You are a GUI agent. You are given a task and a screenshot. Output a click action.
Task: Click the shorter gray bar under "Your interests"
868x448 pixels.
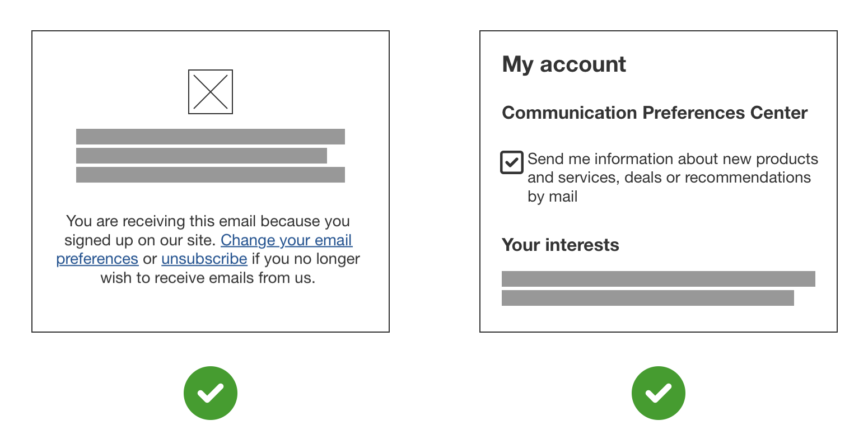click(647, 298)
